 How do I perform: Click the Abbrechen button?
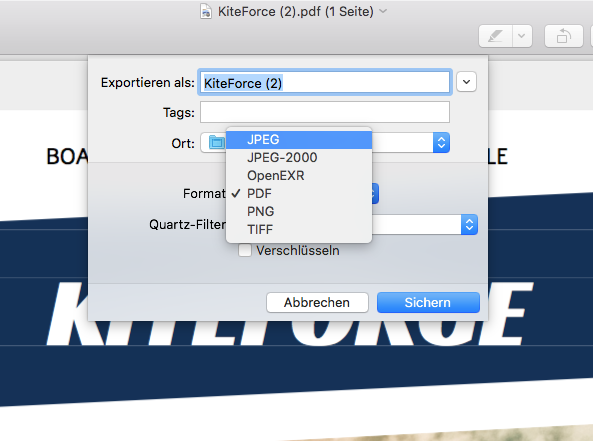click(317, 303)
